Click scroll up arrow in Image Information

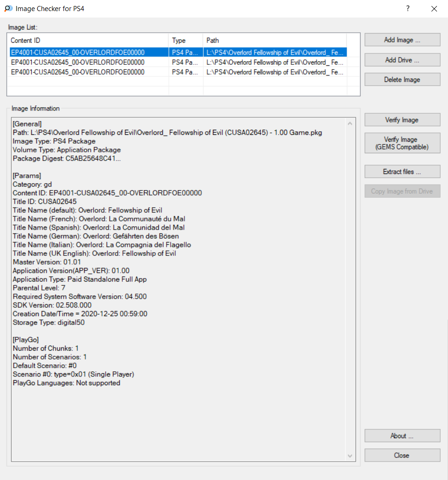[x=350, y=123]
